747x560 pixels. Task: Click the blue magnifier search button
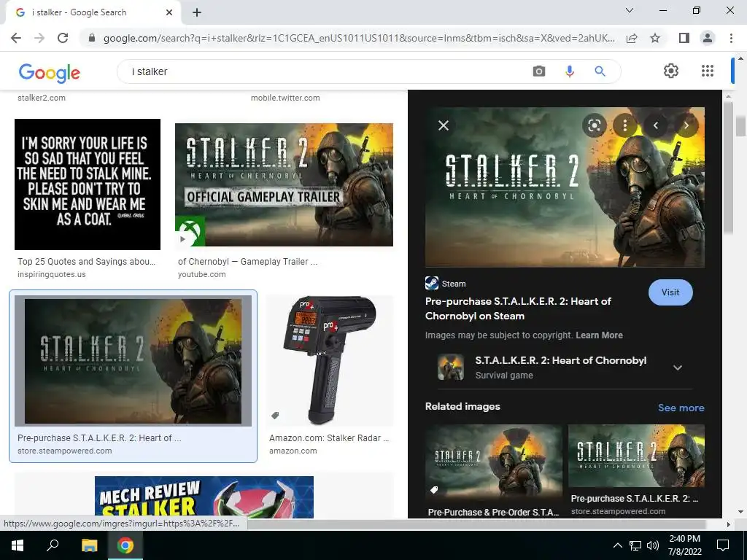pos(600,71)
